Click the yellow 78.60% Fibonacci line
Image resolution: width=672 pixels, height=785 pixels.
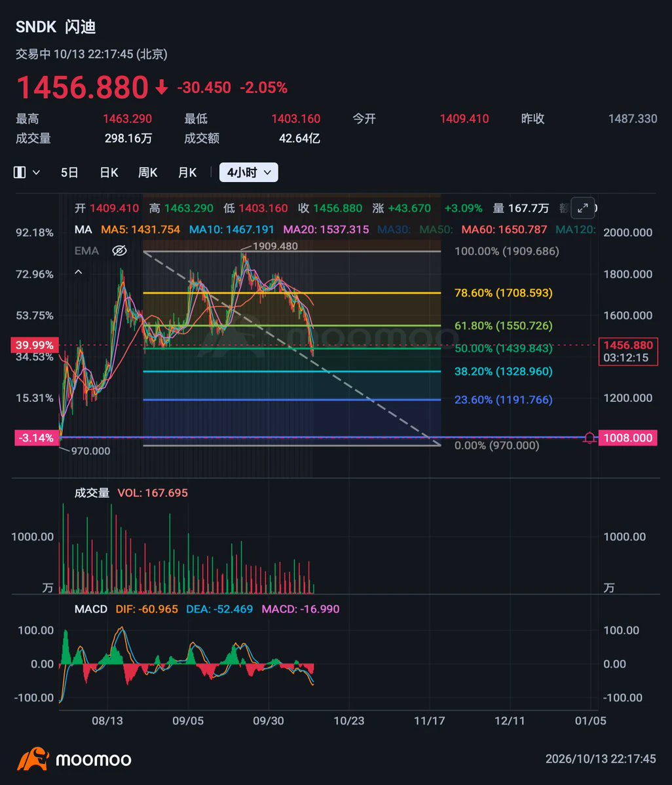pos(292,293)
